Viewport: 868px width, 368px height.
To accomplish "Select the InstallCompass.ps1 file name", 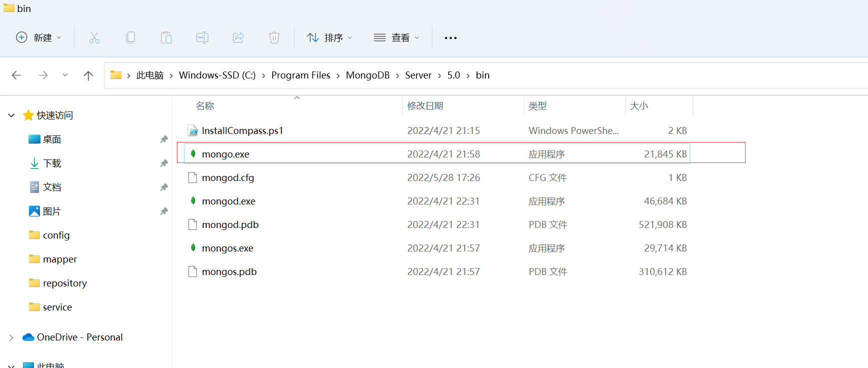I will pyautogui.click(x=242, y=130).
